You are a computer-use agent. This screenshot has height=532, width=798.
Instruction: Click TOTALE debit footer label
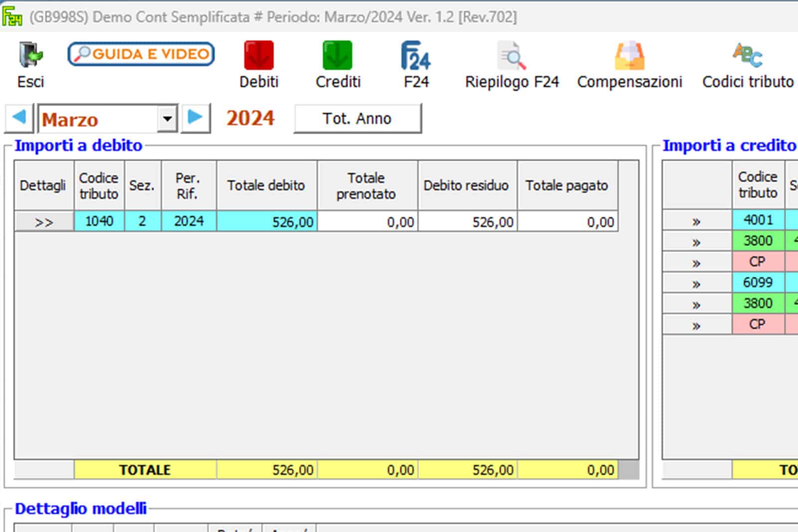point(145,470)
